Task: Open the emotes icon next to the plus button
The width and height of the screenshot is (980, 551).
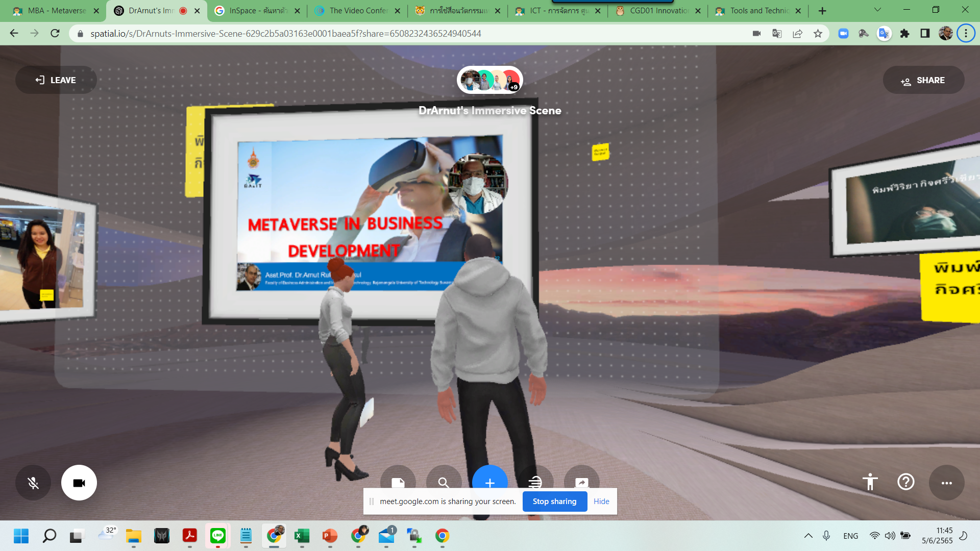Action: [x=535, y=482]
